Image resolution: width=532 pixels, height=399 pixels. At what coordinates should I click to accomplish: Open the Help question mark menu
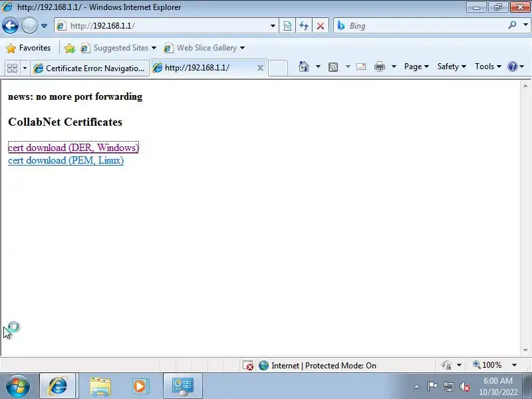[x=516, y=66]
